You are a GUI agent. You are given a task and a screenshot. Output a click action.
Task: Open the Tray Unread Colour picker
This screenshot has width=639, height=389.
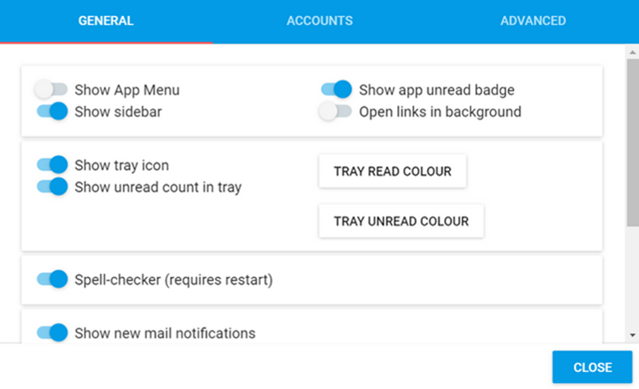coord(401,221)
